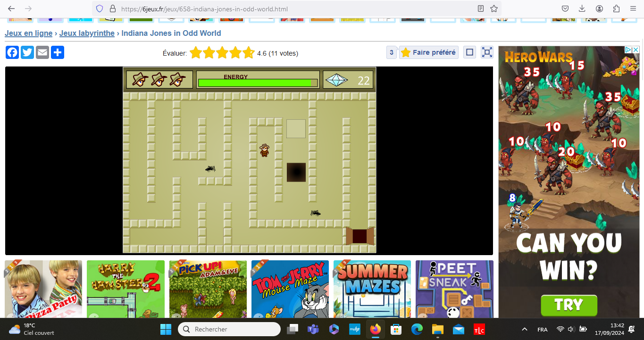Rate the game one star
This screenshot has width=644, height=340.
pos(196,53)
